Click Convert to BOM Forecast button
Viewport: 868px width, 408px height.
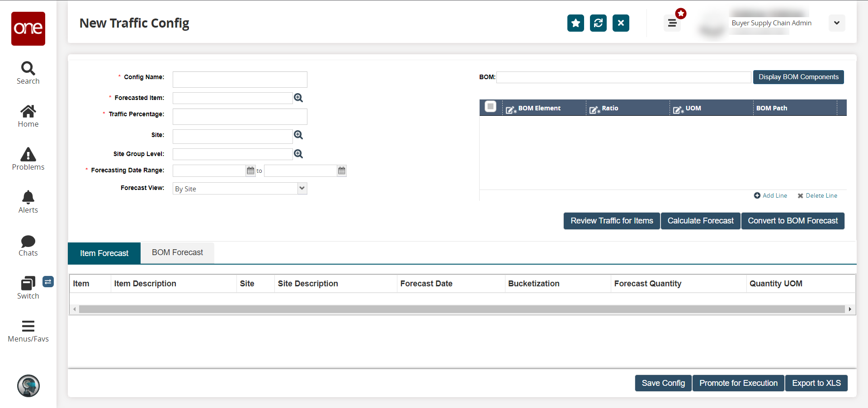[793, 221]
